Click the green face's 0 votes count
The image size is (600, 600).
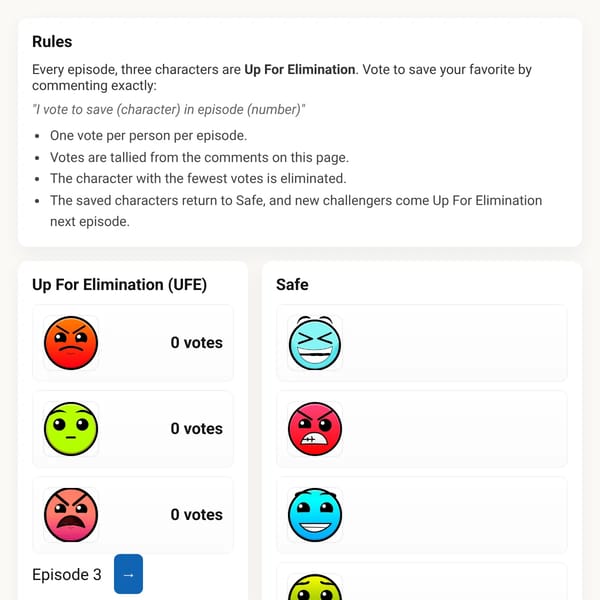(x=197, y=429)
